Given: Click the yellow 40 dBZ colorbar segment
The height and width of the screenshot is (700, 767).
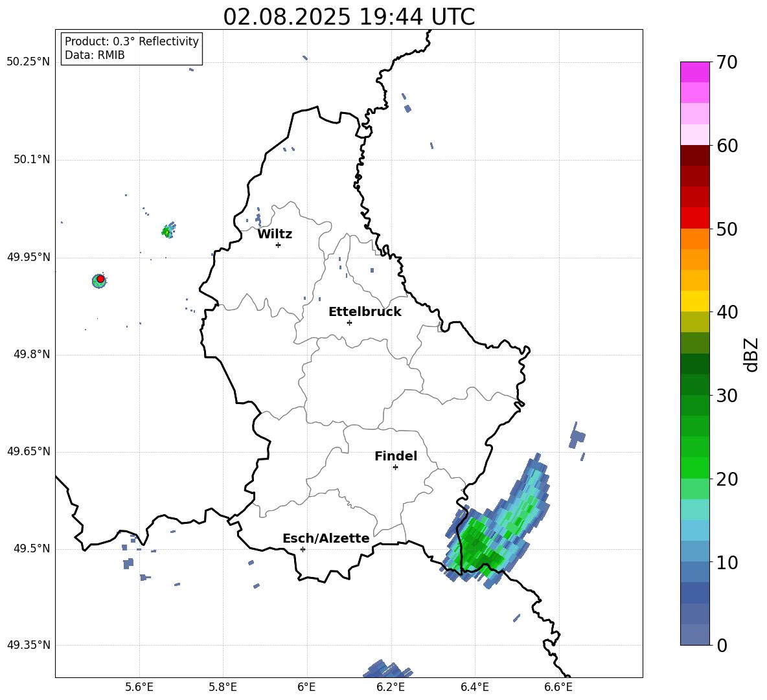Looking at the screenshot, I should point(694,301).
